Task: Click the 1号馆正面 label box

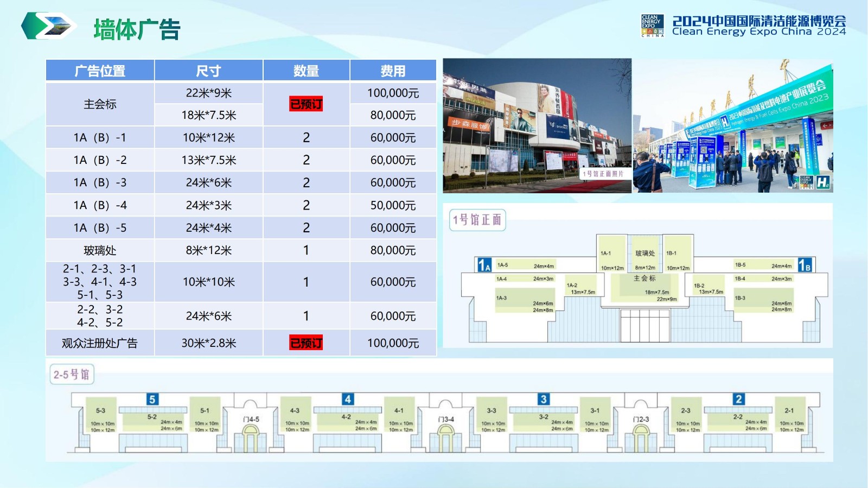Action: [477, 220]
